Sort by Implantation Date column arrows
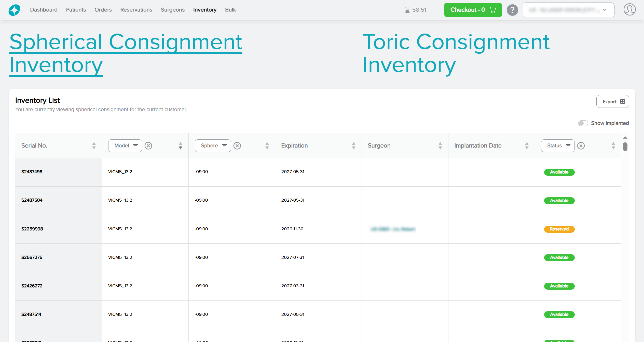644x342 pixels. click(x=527, y=146)
